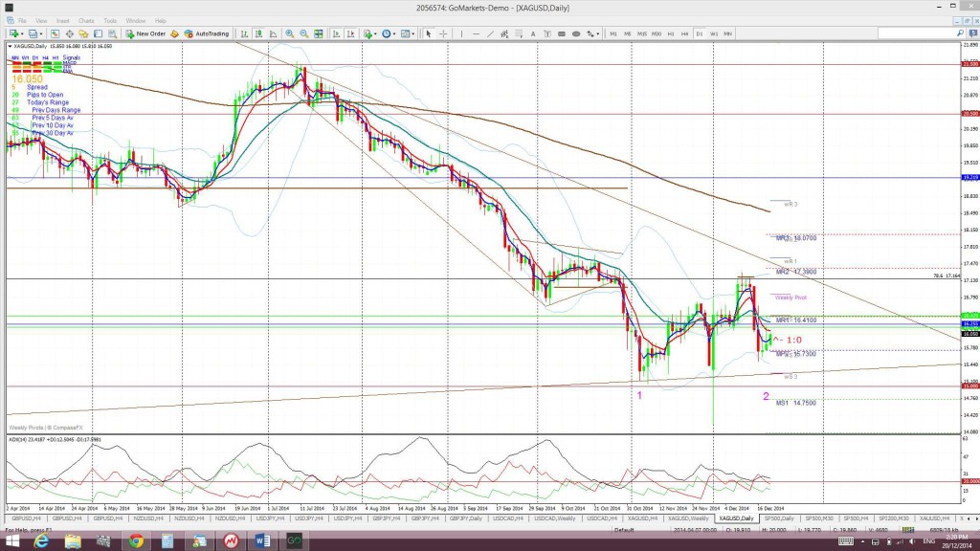Expand the new chart dropdown arrow
This screenshot has height=551, width=980.
point(23,33)
